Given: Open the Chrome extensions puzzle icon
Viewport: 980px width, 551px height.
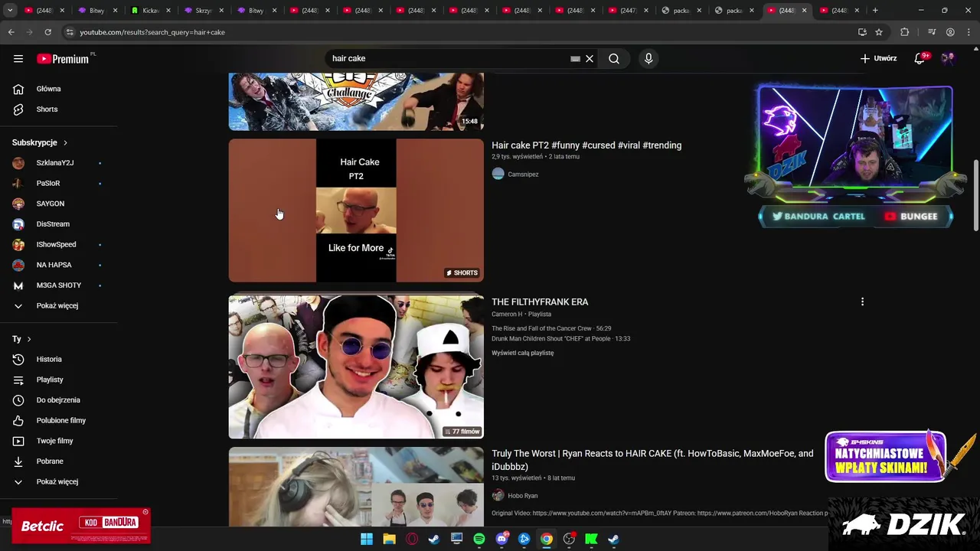Looking at the screenshot, I should pyautogui.click(x=904, y=32).
